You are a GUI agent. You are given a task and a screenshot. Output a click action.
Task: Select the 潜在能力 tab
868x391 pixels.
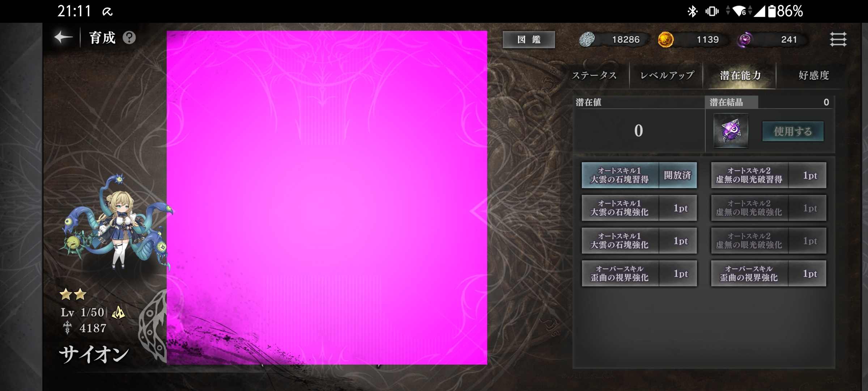(740, 75)
